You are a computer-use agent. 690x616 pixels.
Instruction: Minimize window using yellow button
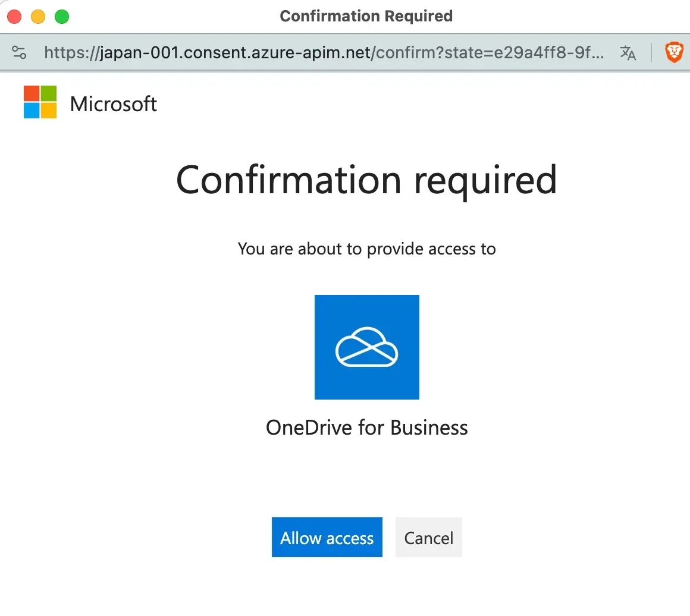click(38, 17)
